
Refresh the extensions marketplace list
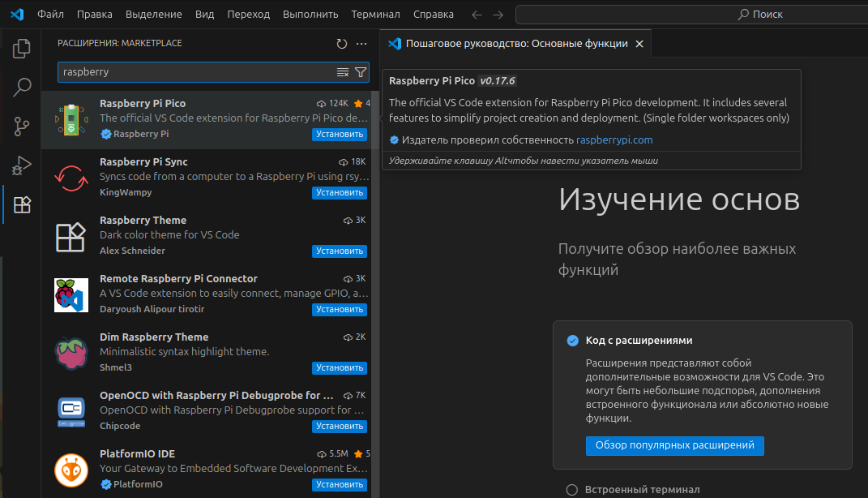click(x=342, y=44)
